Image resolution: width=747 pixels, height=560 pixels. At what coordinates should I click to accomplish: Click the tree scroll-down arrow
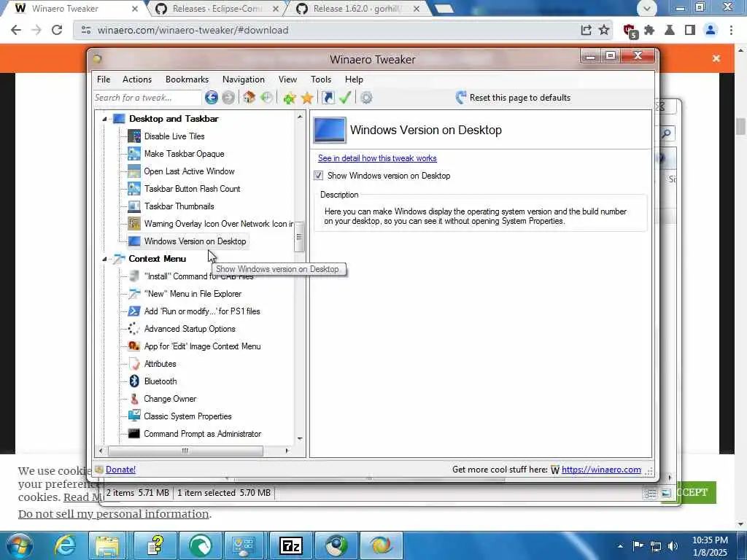300,438
